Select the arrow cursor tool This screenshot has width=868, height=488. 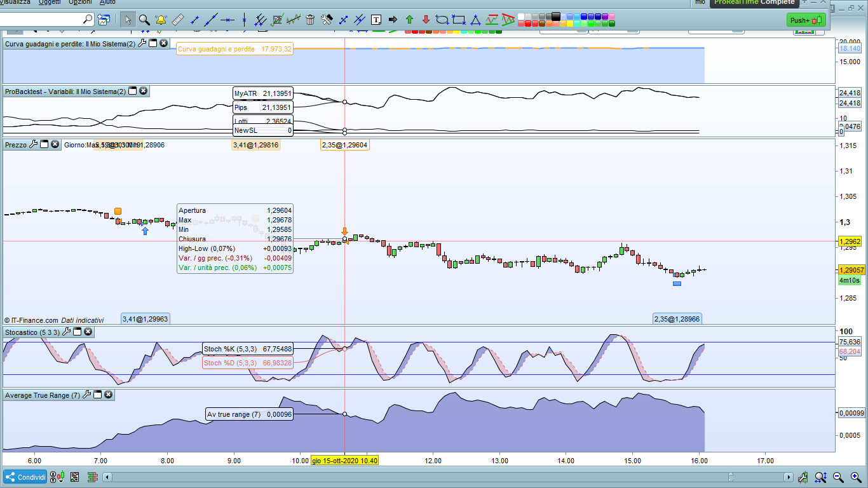(x=128, y=20)
